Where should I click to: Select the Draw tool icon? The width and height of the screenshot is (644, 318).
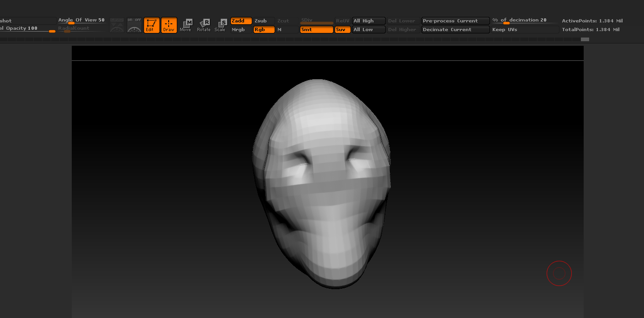click(169, 25)
